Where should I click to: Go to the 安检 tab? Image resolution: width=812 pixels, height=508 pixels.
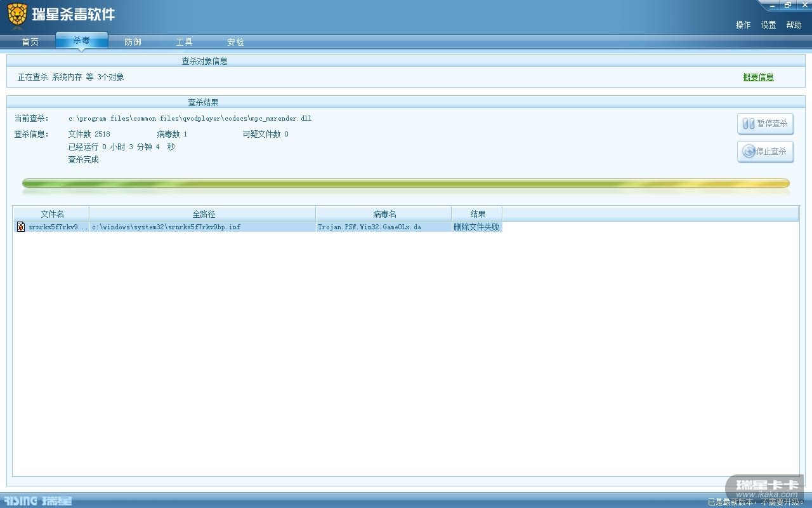(x=235, y=42)
